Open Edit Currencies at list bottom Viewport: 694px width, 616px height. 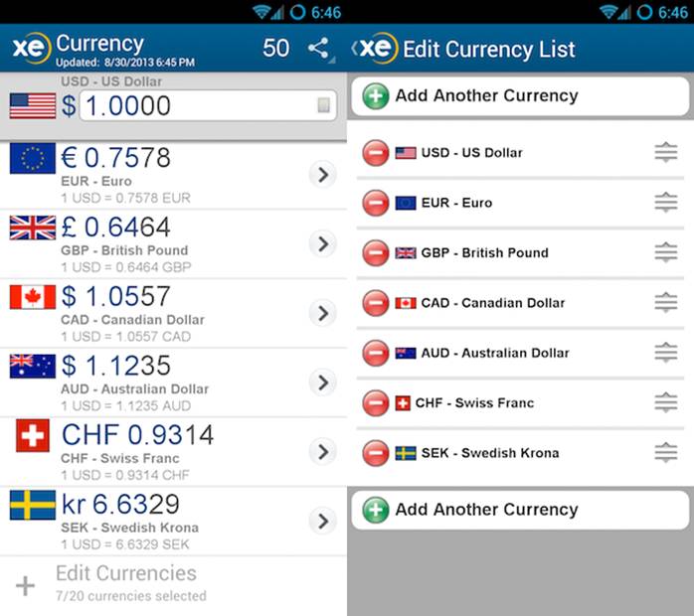173,584
